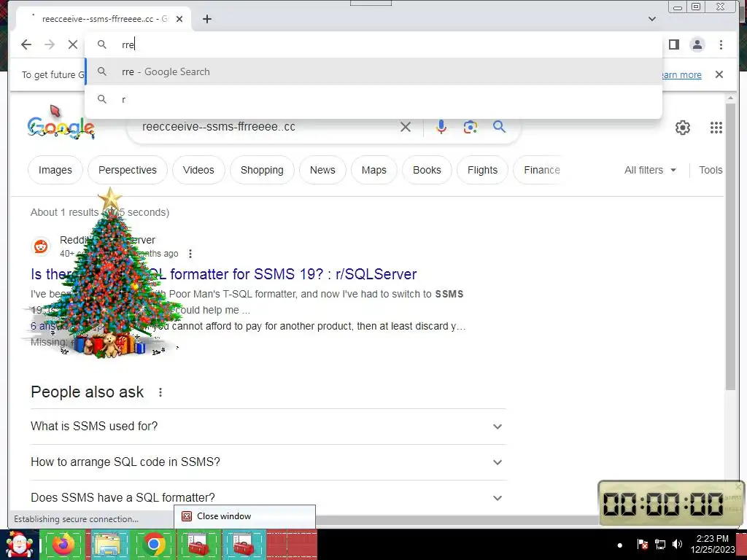Click the blue magnifier search button
The width and height of the screenshot is (747, 560).
(499, 126)
